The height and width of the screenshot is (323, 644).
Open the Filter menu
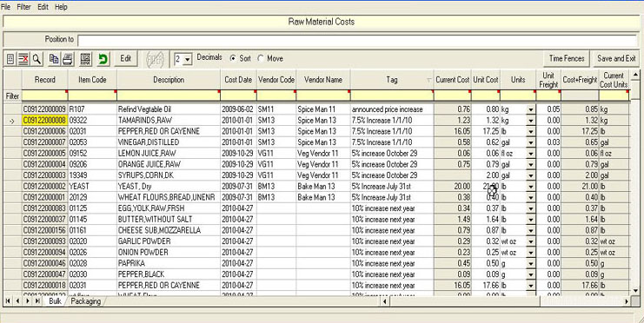point(23,7)
